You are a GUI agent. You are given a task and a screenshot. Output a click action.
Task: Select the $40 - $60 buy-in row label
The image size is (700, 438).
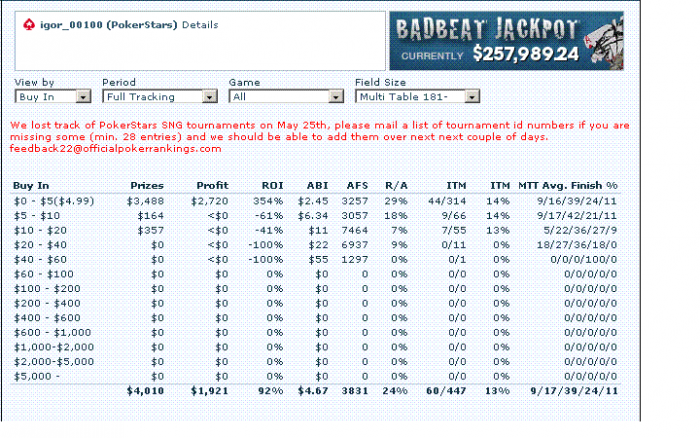click(x=40, y=260)
